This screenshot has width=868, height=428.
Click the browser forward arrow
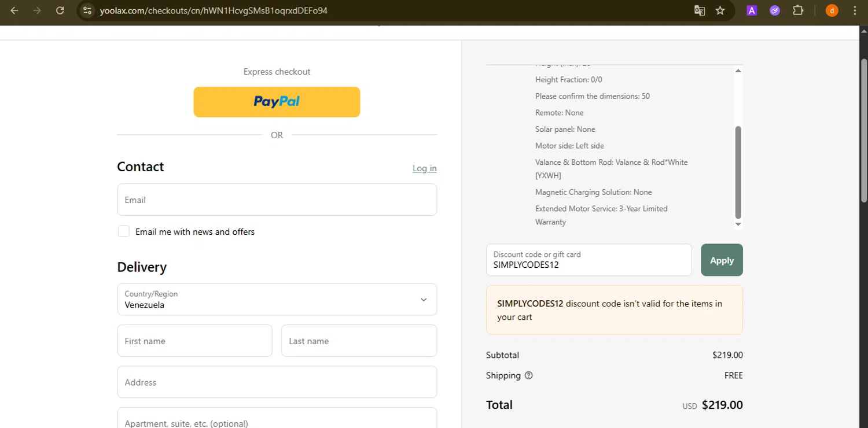click(37, 10)
